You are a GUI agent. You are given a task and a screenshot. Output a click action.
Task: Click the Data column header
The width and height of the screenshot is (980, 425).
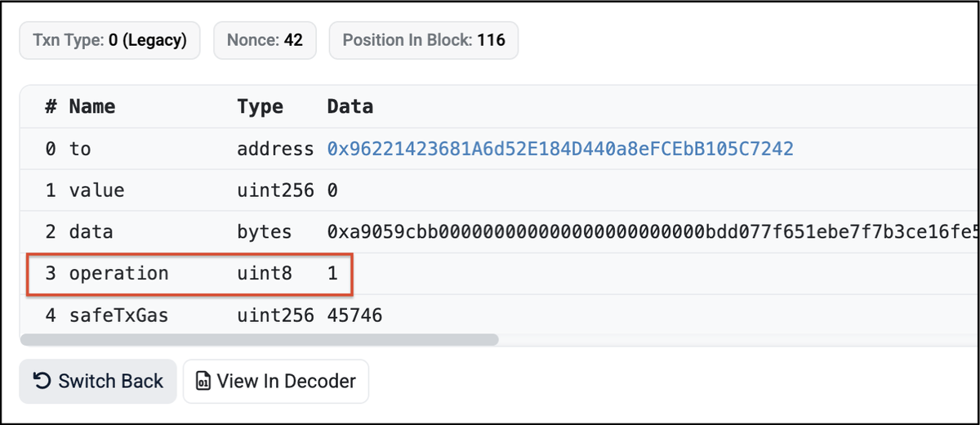coord(350,106)
